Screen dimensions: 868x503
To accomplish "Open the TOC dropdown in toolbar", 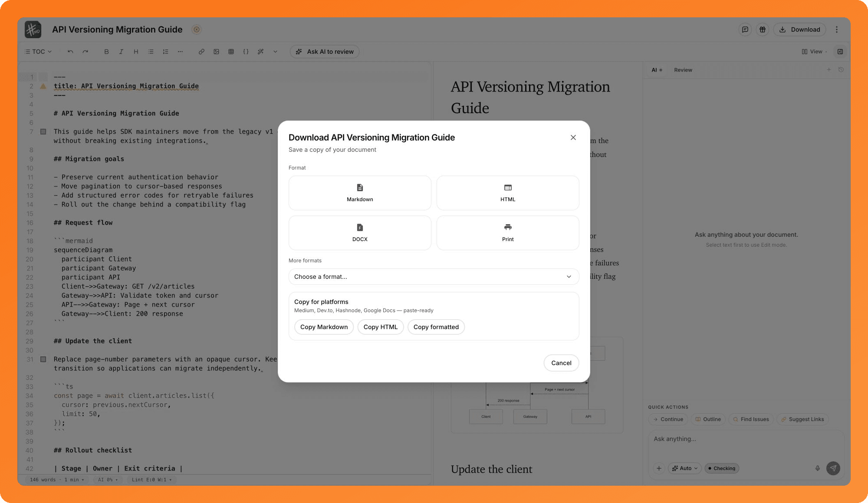I will [x=38, y=52].
